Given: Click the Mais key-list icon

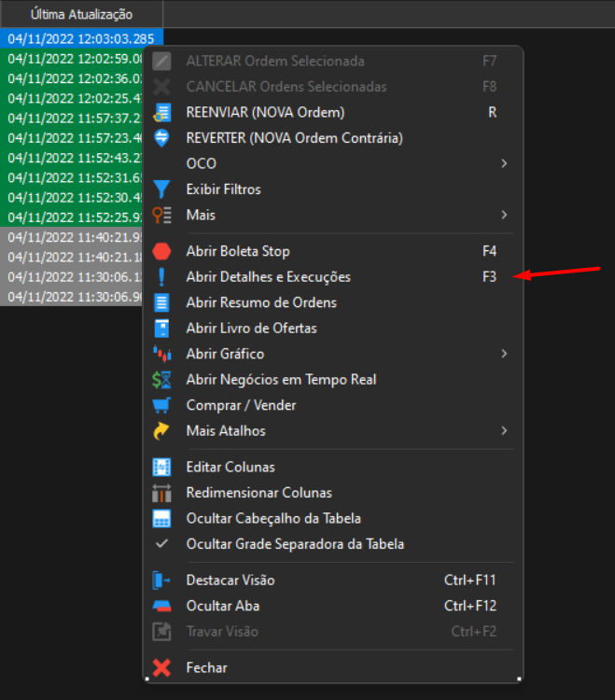Looking at the screenshot, I should [161, 216].
